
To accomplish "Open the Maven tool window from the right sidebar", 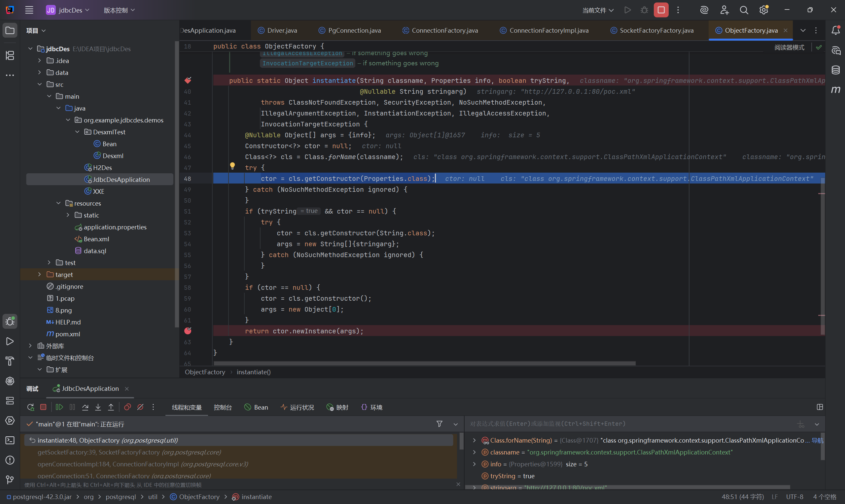I will point(835,90).
